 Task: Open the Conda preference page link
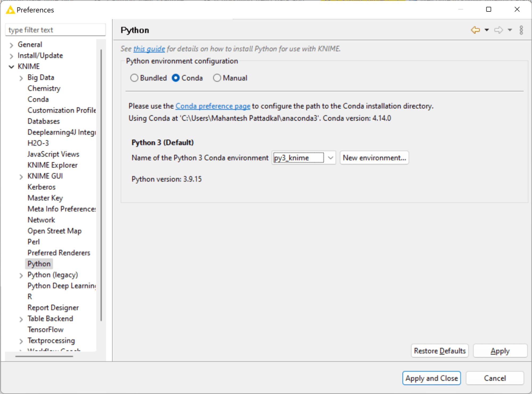click(x=212, y=106)
